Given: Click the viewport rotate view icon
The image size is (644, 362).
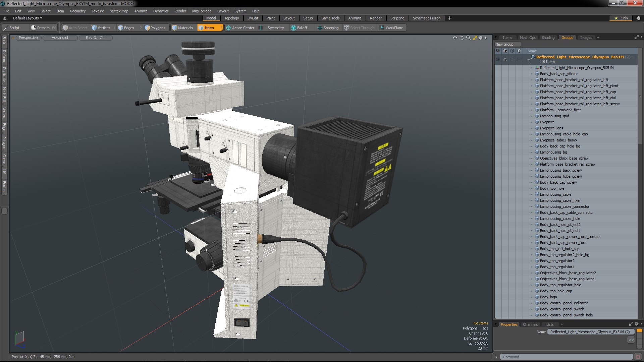Looking at the screenshot, I should pyautogui.click(x=462, y=38).
